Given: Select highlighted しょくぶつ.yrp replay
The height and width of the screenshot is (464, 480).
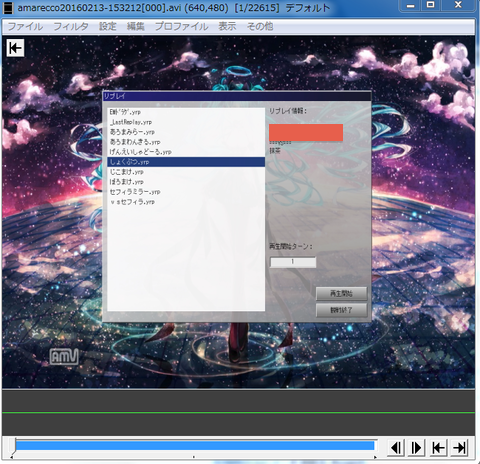Looking at the screenshot, I should pyautogui.click(x=186, y=162).
